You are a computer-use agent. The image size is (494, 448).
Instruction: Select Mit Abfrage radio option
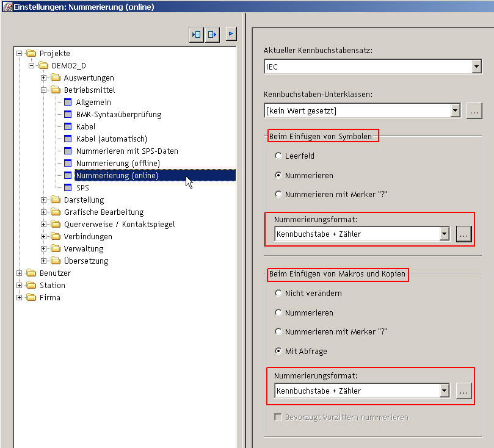click(x=278, y=351)
